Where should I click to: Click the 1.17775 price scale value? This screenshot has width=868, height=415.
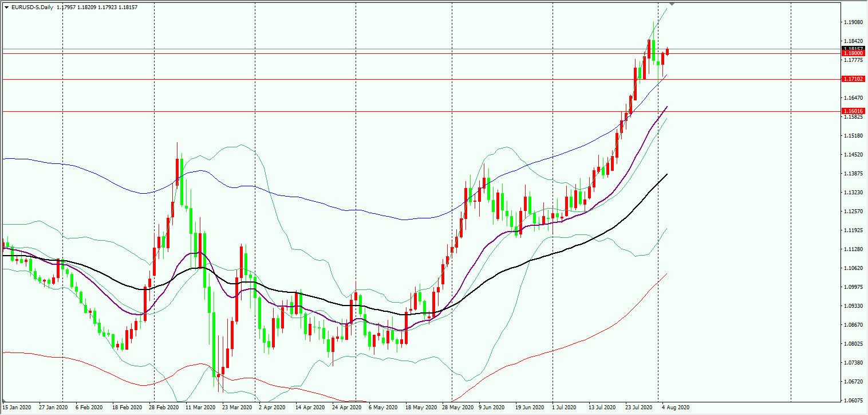pyautogui.click(x=853, y=60)
